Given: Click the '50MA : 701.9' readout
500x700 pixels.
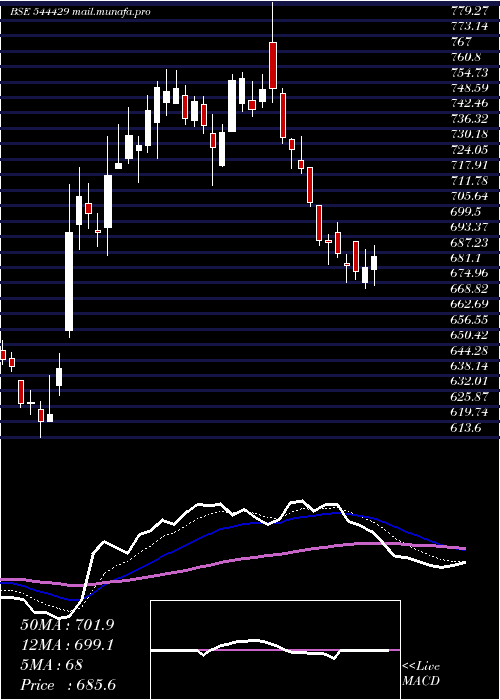Looking at the screenshot, I should [67, 624].
